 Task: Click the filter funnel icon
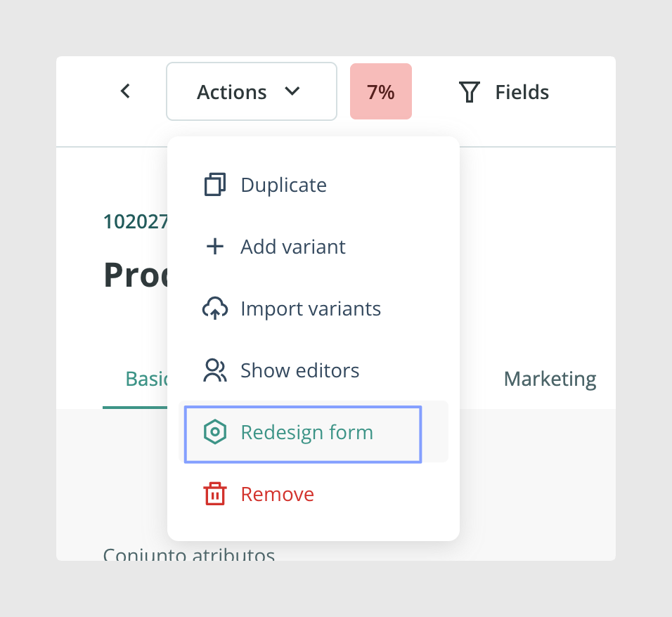pos(470,92)
